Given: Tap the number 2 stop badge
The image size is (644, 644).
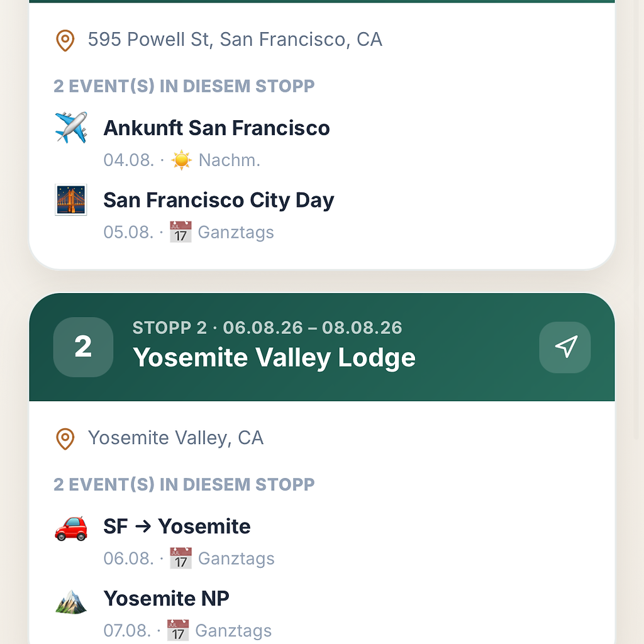Looking at the screenshot, I should pos(84,347).
